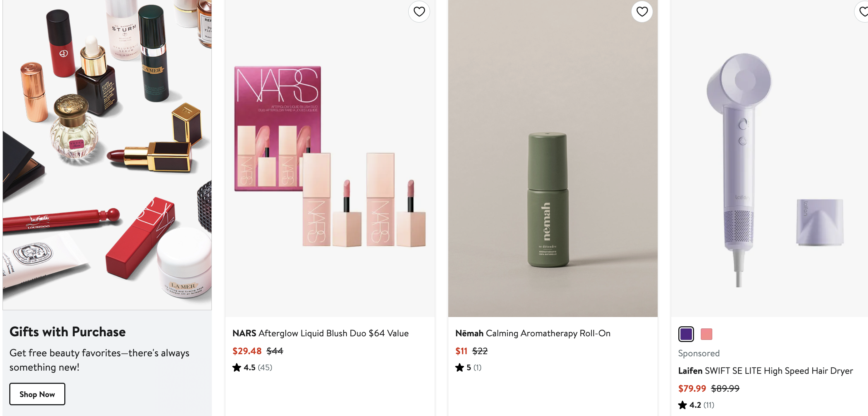Screen dimensions: 868x416
Task: Add Nēmah Roll-On to wishlist with heart
Action: click(642, 12)
